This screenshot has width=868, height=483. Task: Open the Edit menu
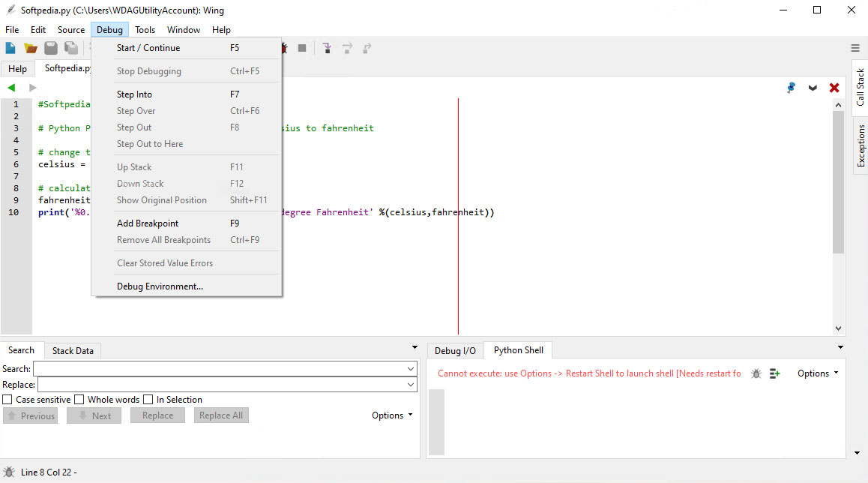(x=38, y=30)
